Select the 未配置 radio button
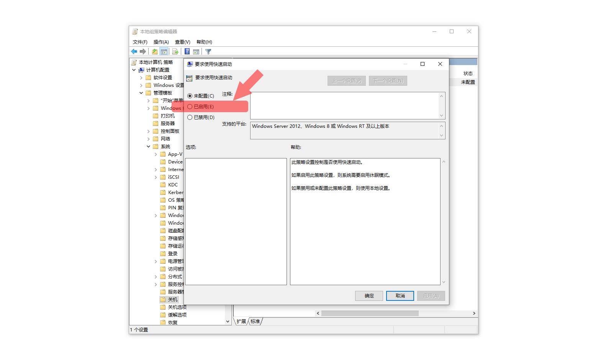 pyautogui.click(x=190, y=96)
